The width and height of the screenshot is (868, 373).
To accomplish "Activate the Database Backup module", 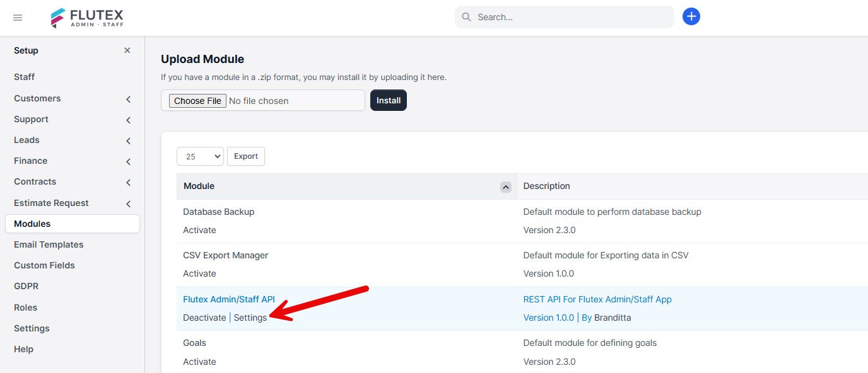I will coord(199,230).
